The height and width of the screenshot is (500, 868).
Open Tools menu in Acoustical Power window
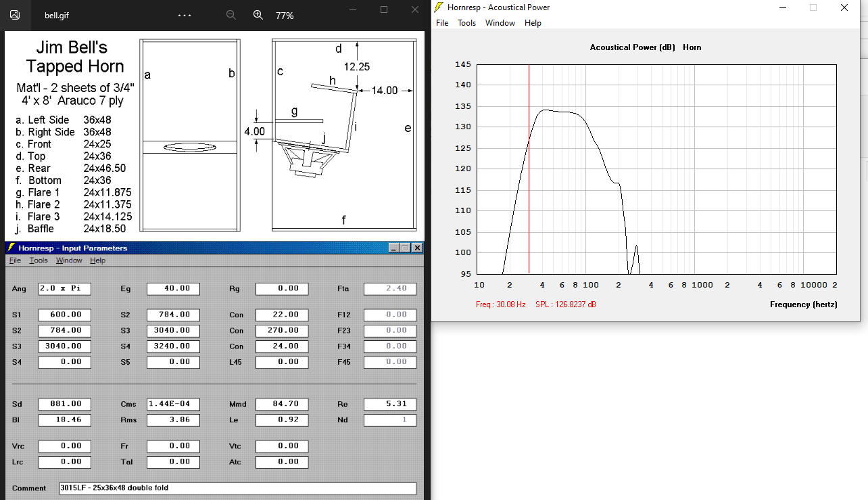(x=466, y=23)
